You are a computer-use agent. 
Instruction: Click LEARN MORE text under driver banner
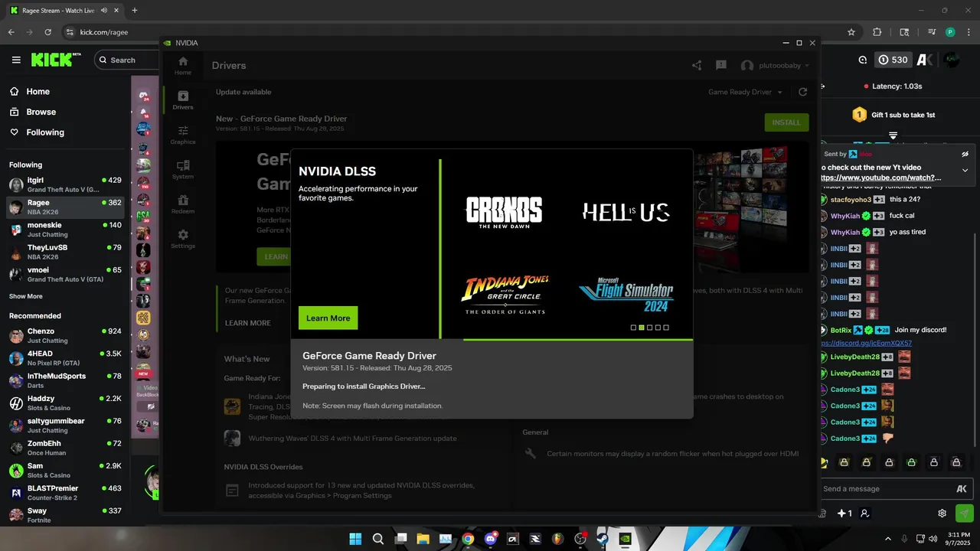[247, 323]
